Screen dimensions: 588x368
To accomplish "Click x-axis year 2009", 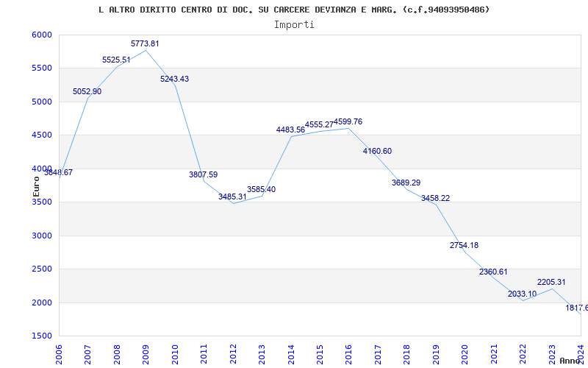I will coord(146,354).
